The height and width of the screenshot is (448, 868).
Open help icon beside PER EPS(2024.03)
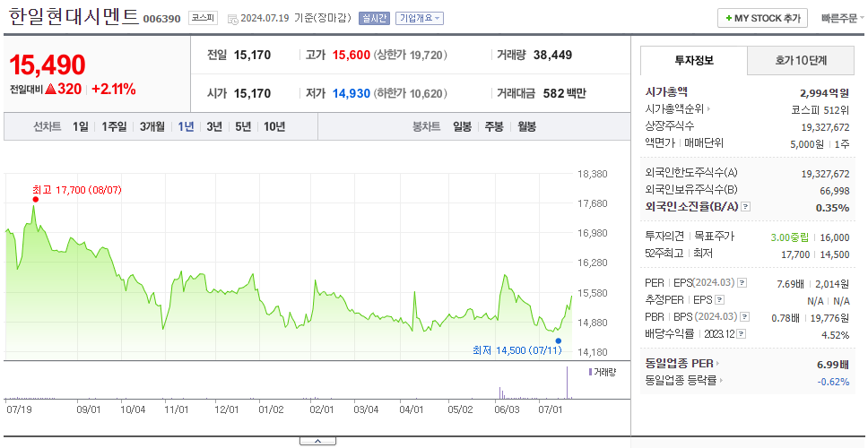tap(742, 283)
